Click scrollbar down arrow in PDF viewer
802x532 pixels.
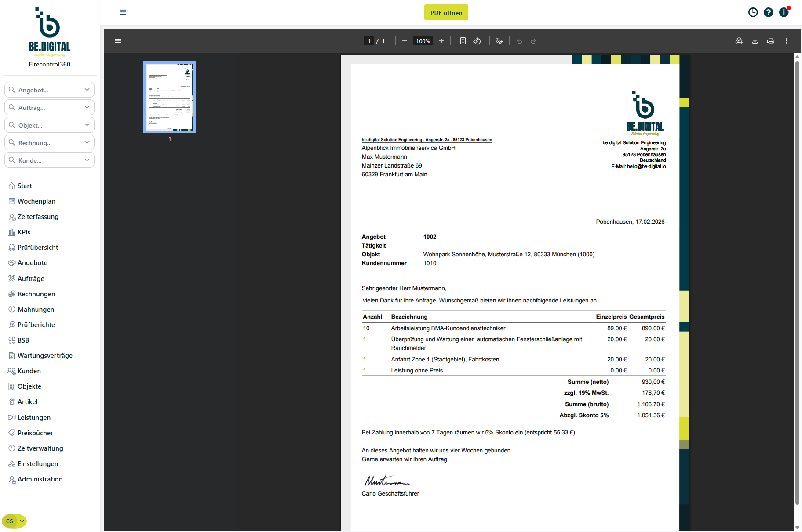click(797, 528)
